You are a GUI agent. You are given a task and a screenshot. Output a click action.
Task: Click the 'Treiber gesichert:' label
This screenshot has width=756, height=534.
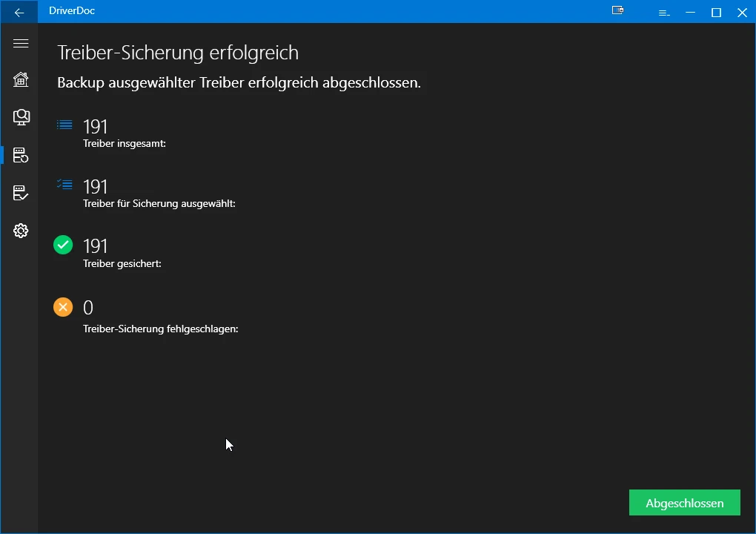coord(122,263)
